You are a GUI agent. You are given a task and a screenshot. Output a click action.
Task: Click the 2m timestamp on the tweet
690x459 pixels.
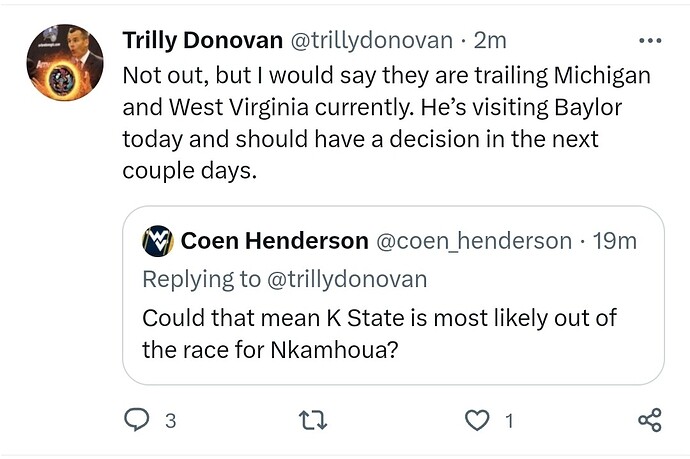click(x=491, y=41)
